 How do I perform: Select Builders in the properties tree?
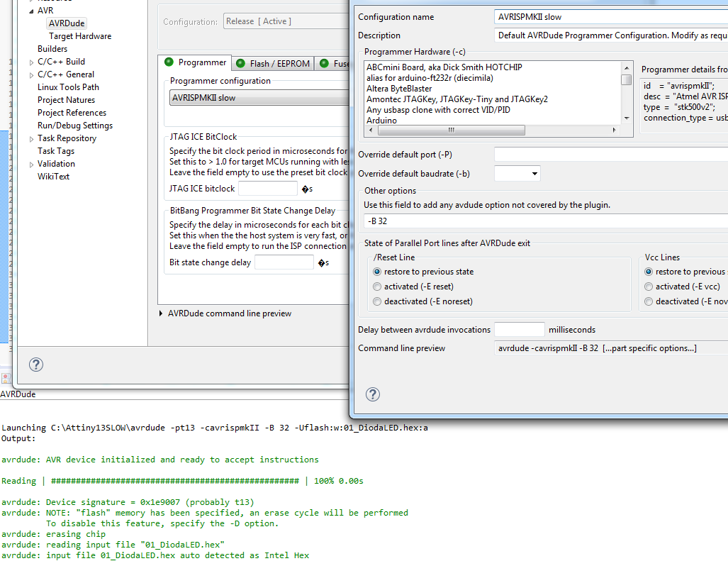(52, 49)
